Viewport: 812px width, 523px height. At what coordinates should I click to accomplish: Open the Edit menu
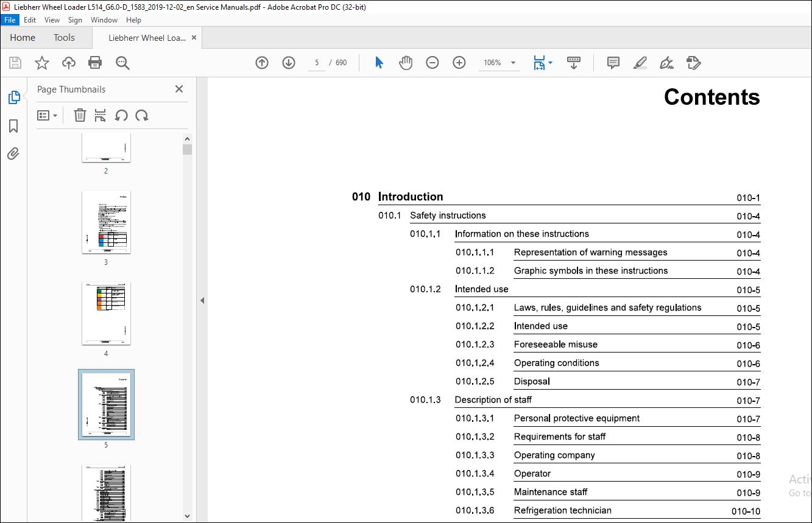30,20
